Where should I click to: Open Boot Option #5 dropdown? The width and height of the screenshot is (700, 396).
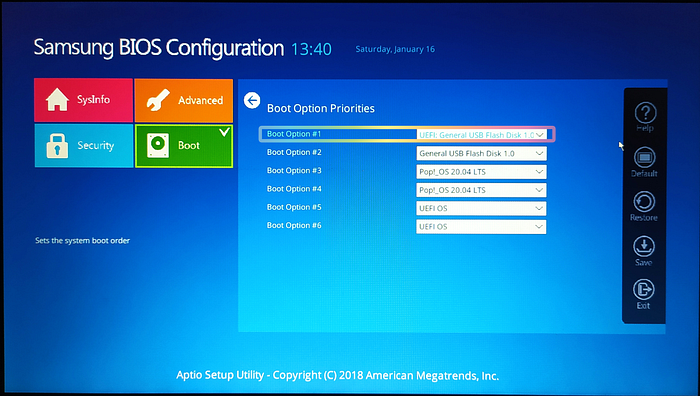pos(481,208)
